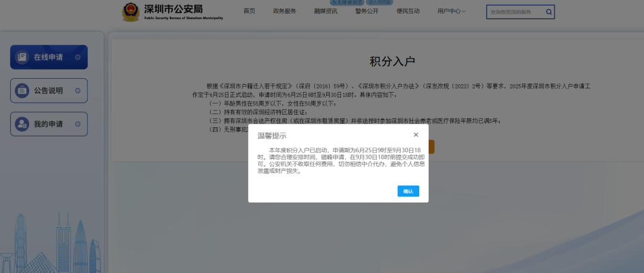The width and height of the screenshot is (644, 273).
Task: Expand the 用户中心 dropdown menu
Action: tap(451, 11)
